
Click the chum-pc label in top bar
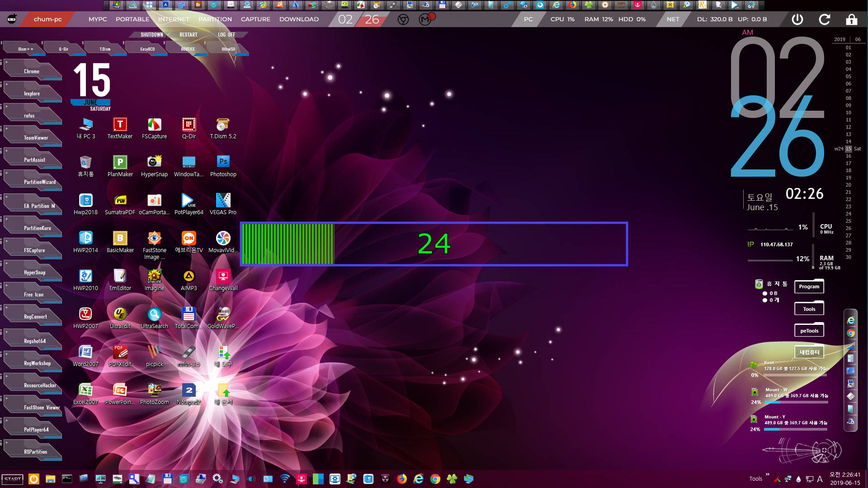47,19
